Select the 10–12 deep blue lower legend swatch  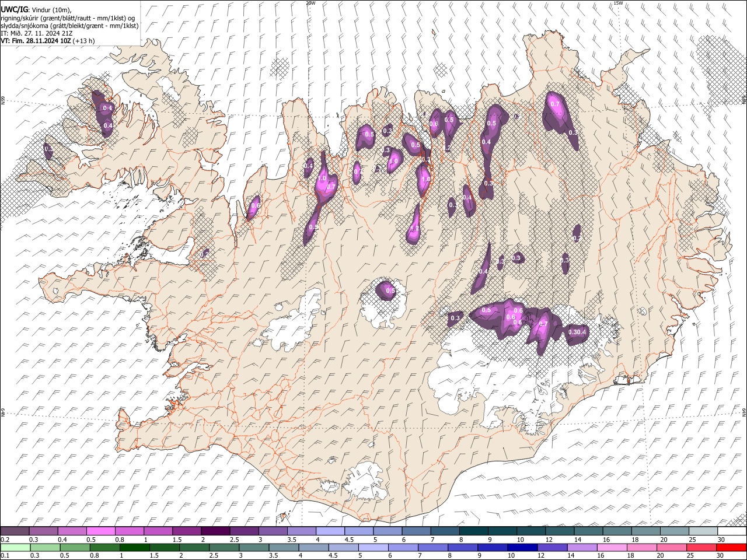click(522, 547)
